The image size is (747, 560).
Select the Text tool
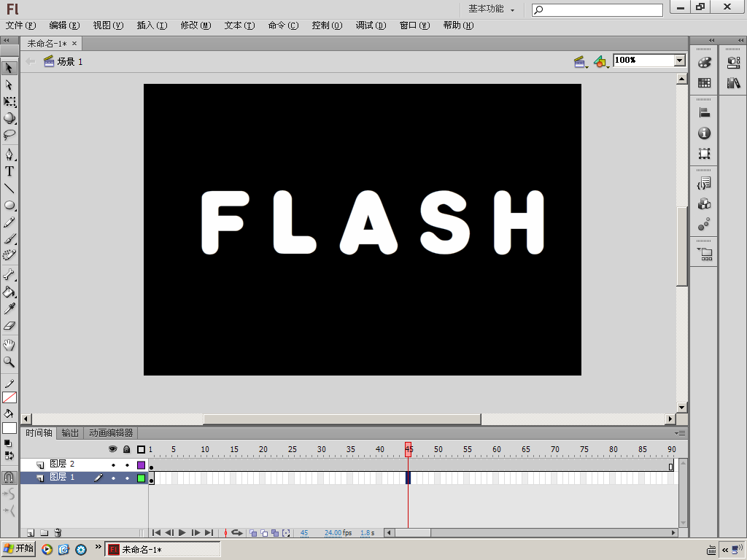click(x=9, y=171)
